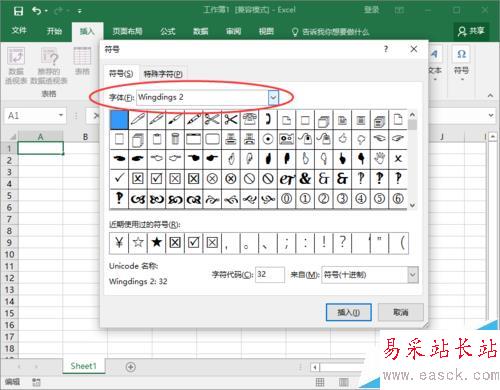Select the small x symbol after hand
The width and height of the screenshot is (500, 390).
pos(398,159)
